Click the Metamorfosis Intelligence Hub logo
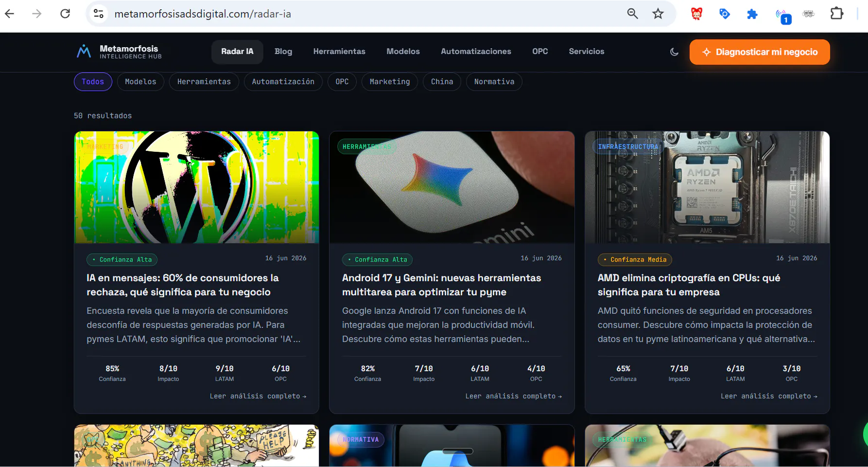The image size is (868, 467). 119,52
